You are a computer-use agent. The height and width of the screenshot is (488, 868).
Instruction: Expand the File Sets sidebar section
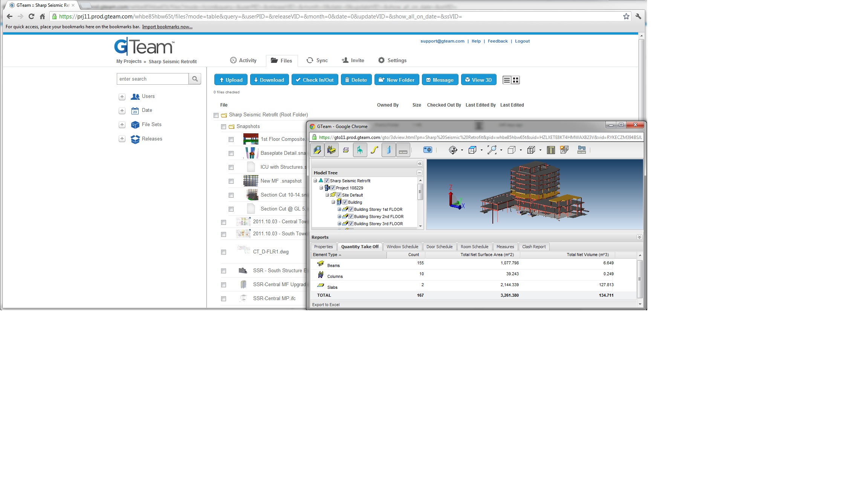[x=122, y=125]
